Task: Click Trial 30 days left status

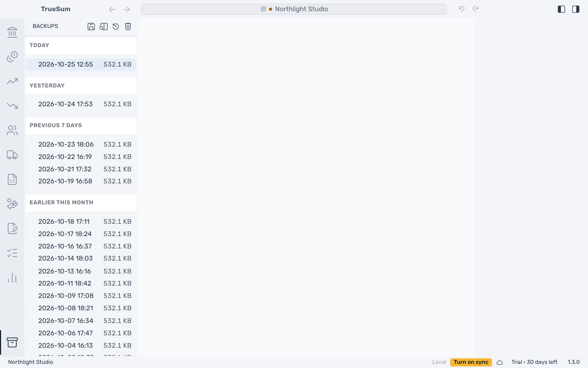Action: 534,362
